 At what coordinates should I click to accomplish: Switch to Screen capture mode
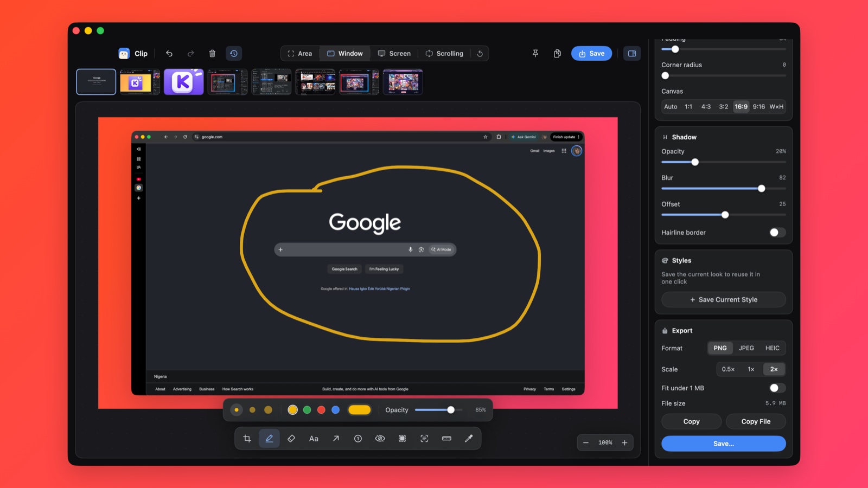[x=394, y=54]
